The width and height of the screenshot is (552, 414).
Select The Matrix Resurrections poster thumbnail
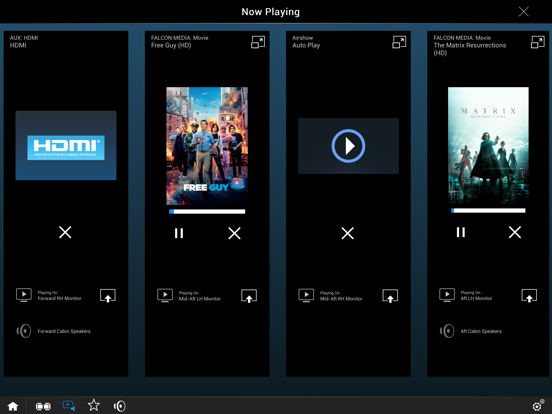488,145
